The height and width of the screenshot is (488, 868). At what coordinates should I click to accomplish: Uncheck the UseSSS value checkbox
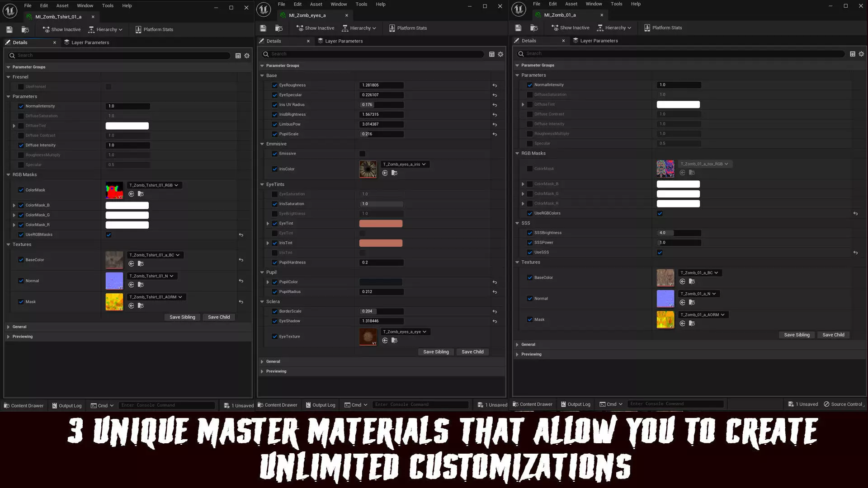click(x=660, y=253)
